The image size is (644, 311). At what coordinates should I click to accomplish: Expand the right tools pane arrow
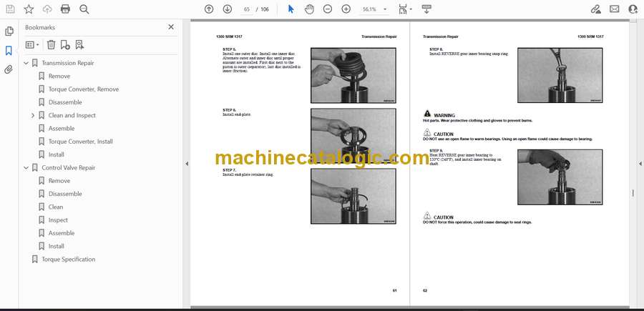[x=640, y=164]
